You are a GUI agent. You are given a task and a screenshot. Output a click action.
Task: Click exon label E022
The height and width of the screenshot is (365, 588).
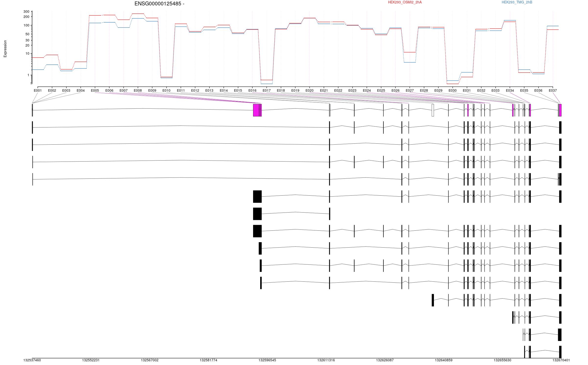click(x=338, y=90)
